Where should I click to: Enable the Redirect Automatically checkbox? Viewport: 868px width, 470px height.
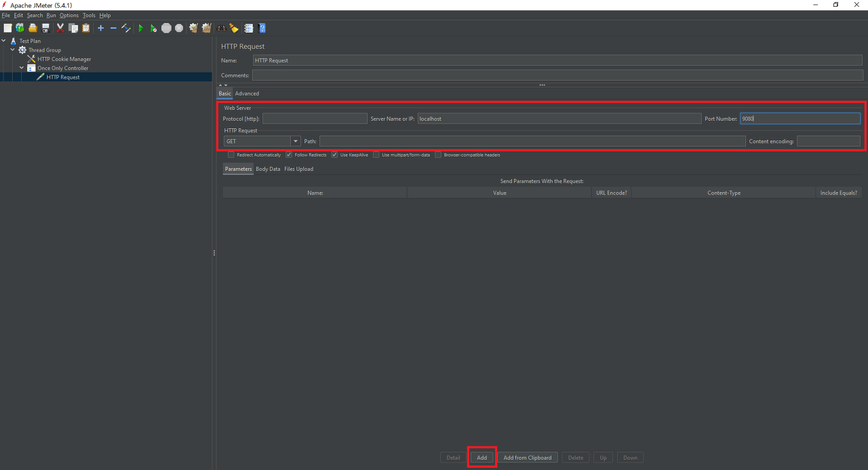(x=231, y=155)
